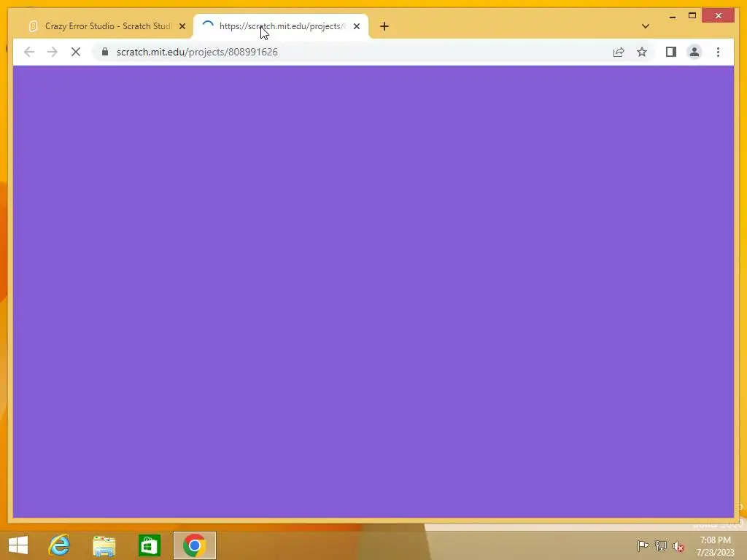Bookmark this page with star
The image size is (747, 560).
[642, 52]
